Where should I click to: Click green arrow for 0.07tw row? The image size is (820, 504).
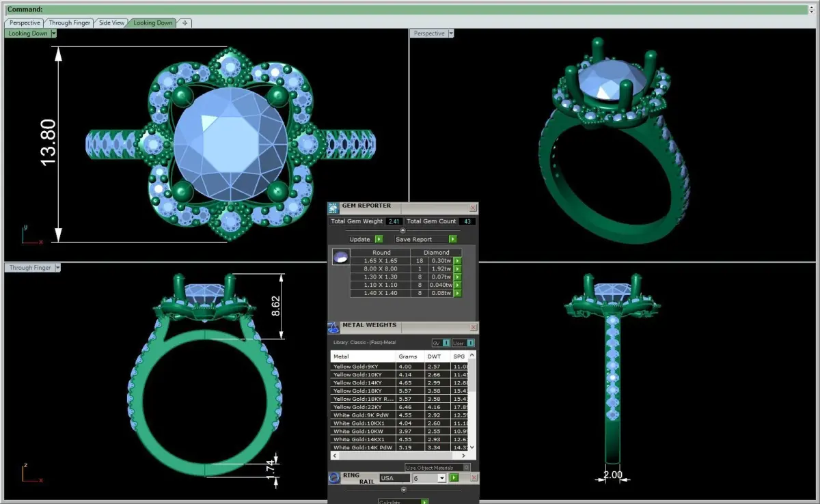458,277
